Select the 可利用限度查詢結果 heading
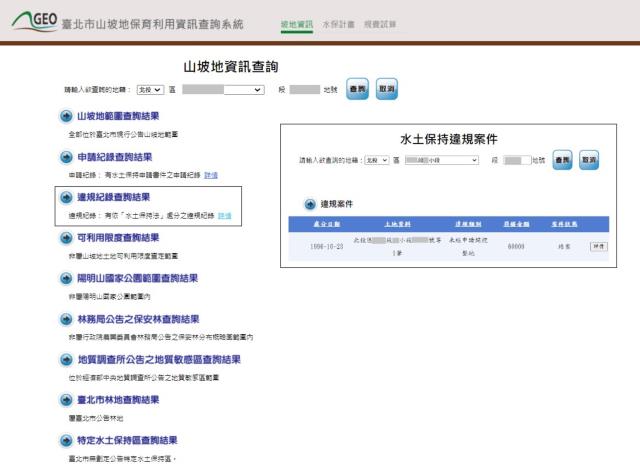The image size is (640, 470). point(118,238)
